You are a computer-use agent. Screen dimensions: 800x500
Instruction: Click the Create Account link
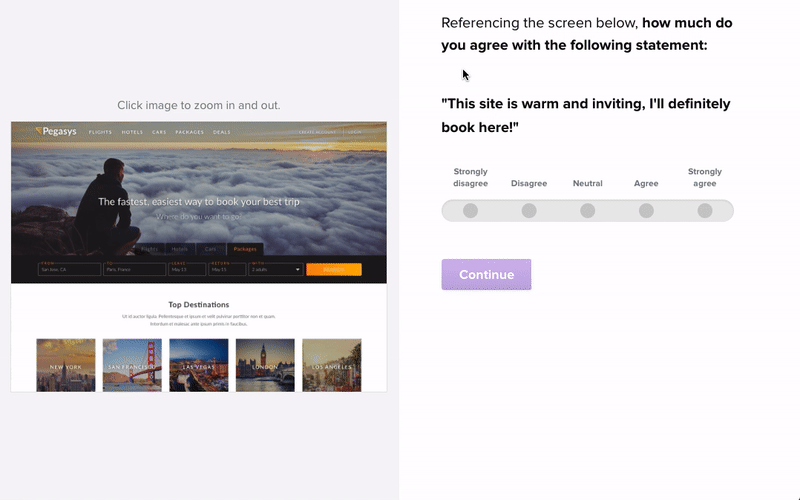click(x=317, y=132)
